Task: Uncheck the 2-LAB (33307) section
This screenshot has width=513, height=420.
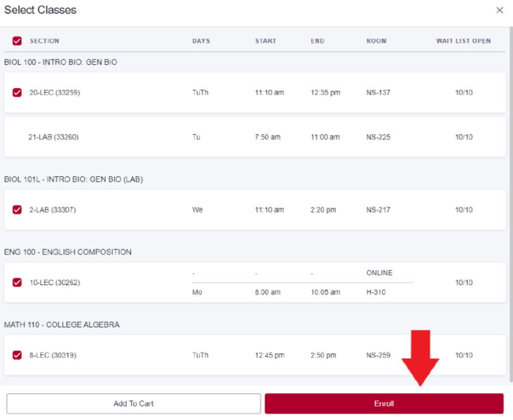Action: pyautogui.click(x=17, y=210)
